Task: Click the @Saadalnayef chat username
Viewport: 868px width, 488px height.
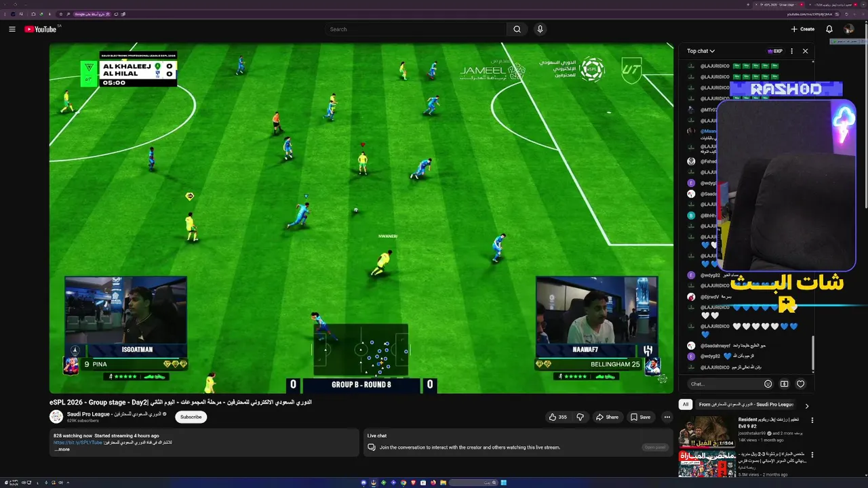Action: point(715,346)
